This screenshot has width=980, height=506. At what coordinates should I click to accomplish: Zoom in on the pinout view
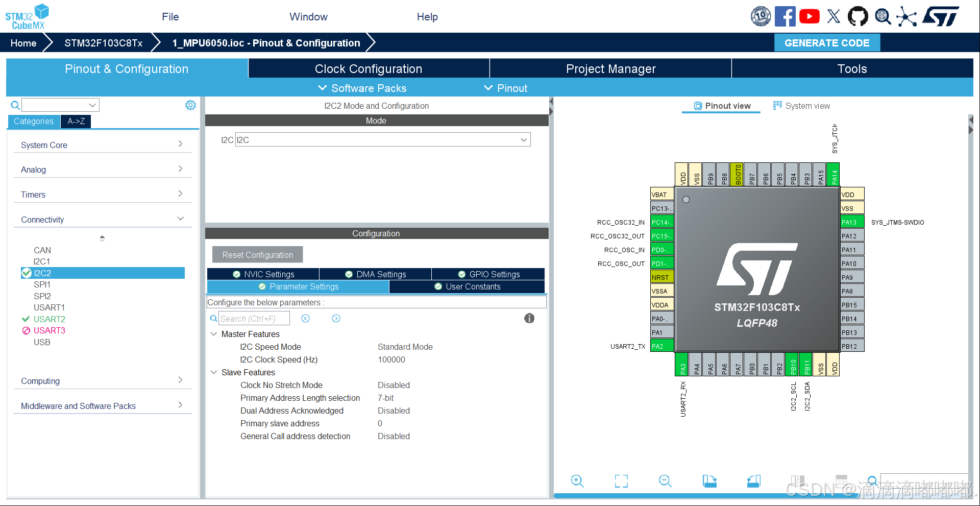pos(577,480)
